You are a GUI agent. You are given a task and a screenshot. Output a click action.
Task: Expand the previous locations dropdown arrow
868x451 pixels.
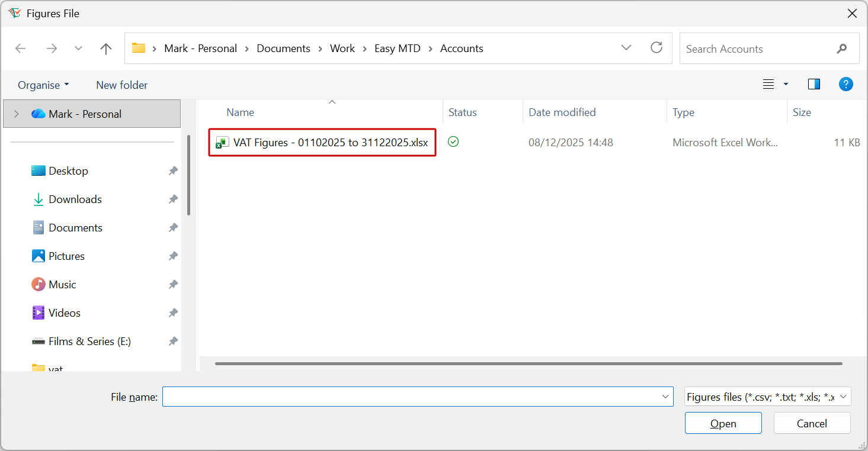click(626, 48)
